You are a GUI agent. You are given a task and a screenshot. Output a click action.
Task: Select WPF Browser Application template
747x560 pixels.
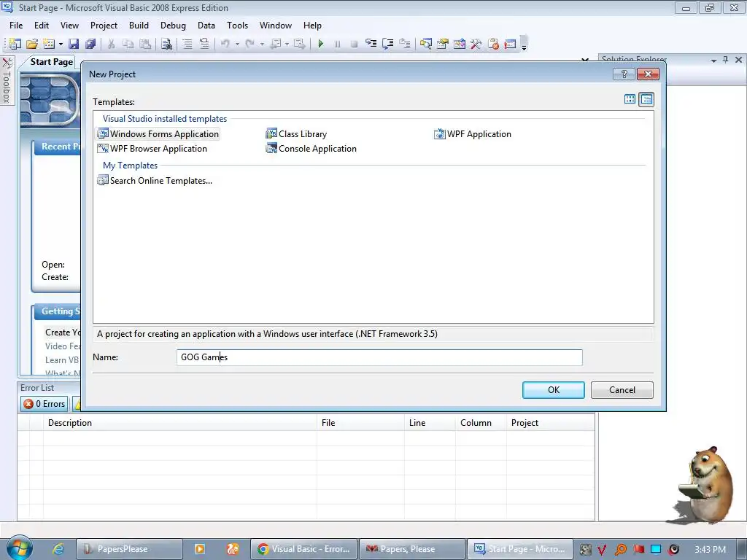tap(152, 149)
